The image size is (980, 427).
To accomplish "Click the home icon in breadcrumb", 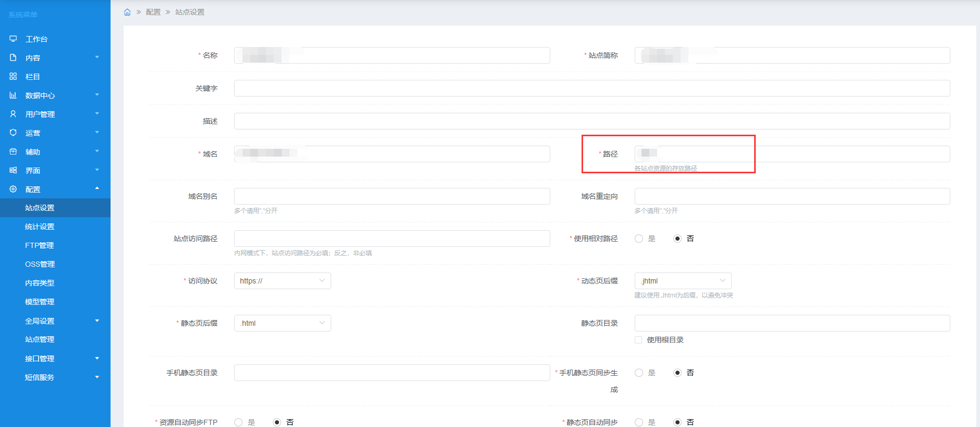I will pos(127,12).
